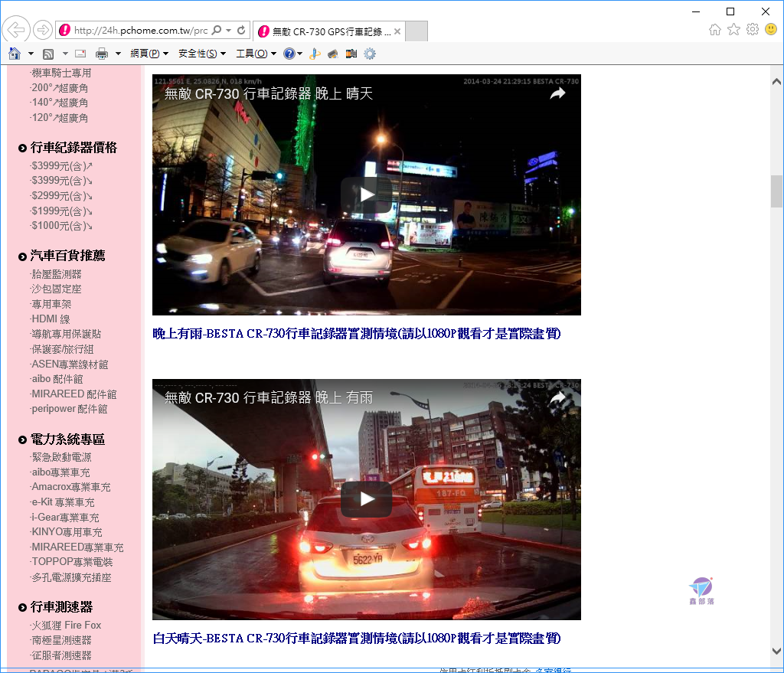Viewport: 784px width, 673px height.
Task: Open the RSS feeds icon
Action: [48, 54]
